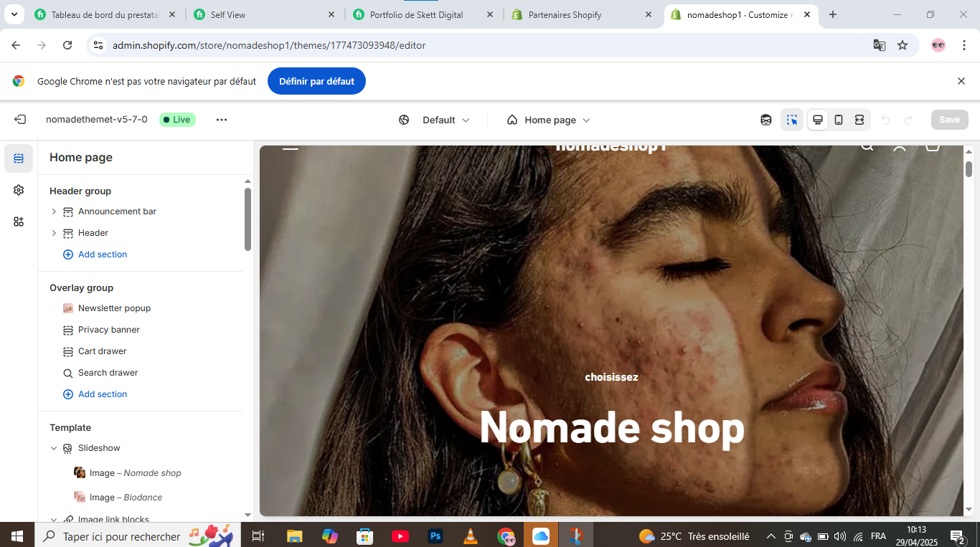Viewport: 980px width, 547px height.
Task: Click the Save button
Action: coord(949,120)
